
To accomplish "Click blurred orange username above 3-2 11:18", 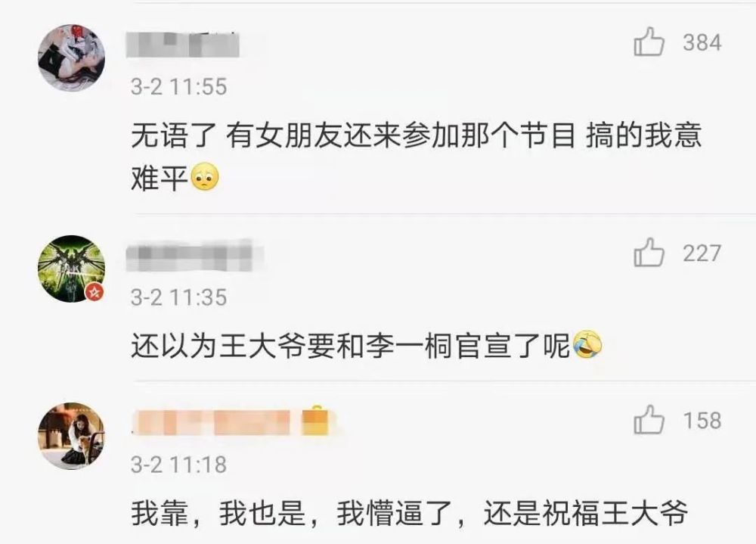I will click(212, 422).
